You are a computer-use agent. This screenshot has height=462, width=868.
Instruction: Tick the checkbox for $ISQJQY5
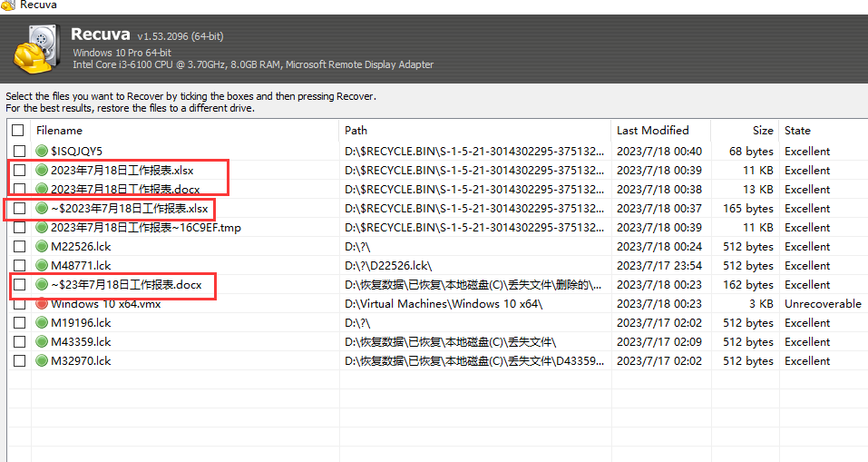point(19,151)
